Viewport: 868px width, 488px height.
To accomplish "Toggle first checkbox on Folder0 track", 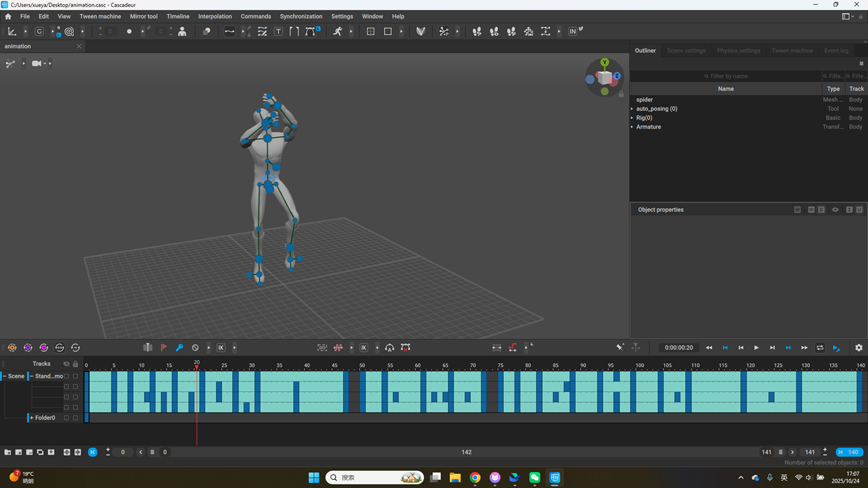I will 67,418.
